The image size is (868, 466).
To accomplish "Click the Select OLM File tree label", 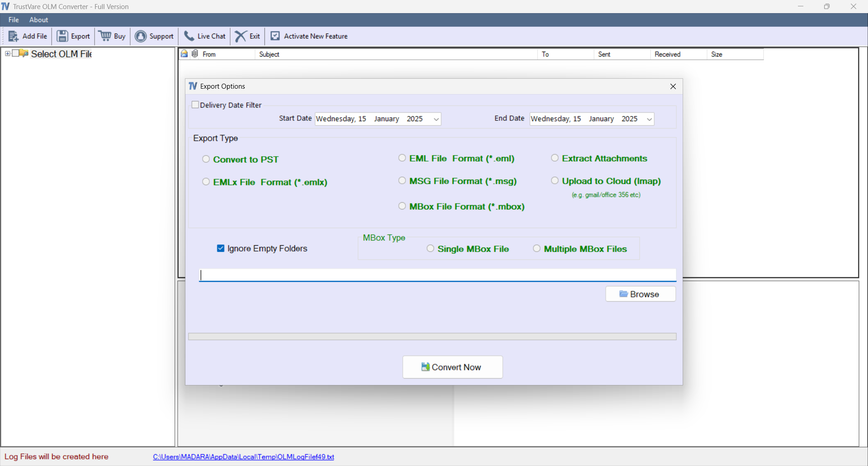I will [61, 54].
